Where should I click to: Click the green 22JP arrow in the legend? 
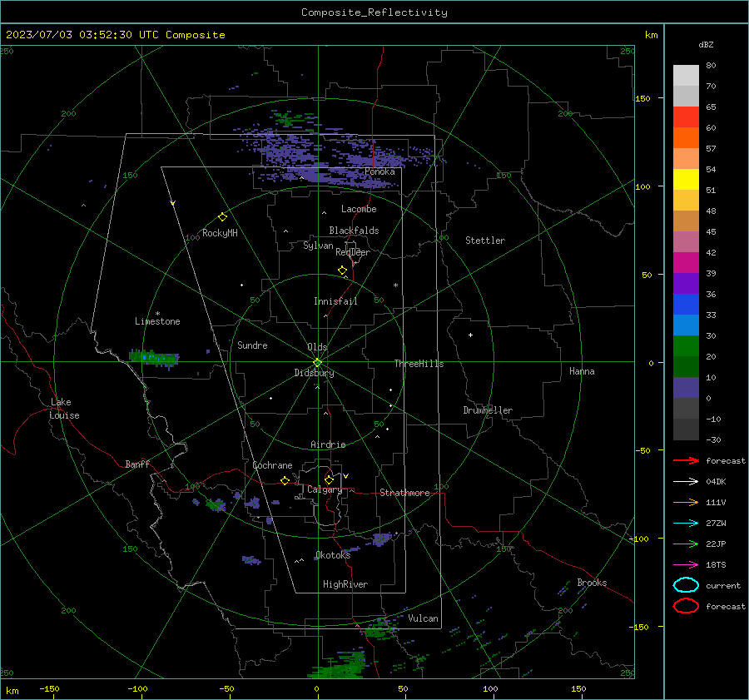click(x=686, y=544)
